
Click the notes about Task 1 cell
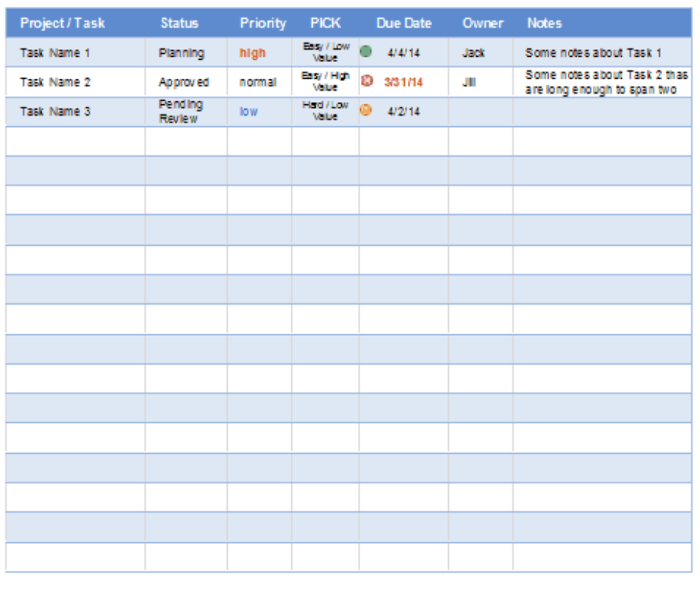(x=602, y=53)
